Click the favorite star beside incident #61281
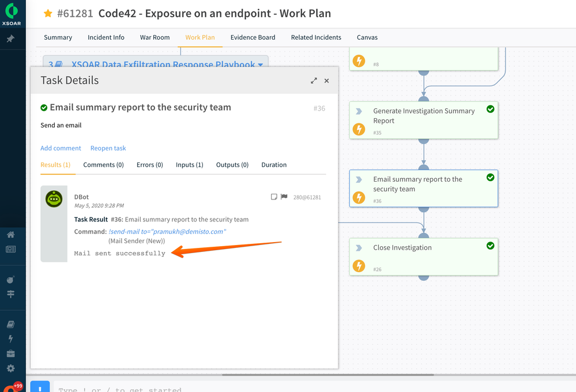The height and width of the screenshot is (392, 576). click(x=48, y=13)
